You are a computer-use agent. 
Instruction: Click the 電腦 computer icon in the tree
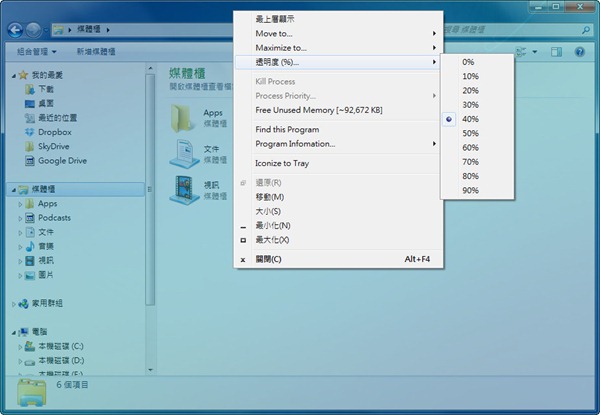23,332
